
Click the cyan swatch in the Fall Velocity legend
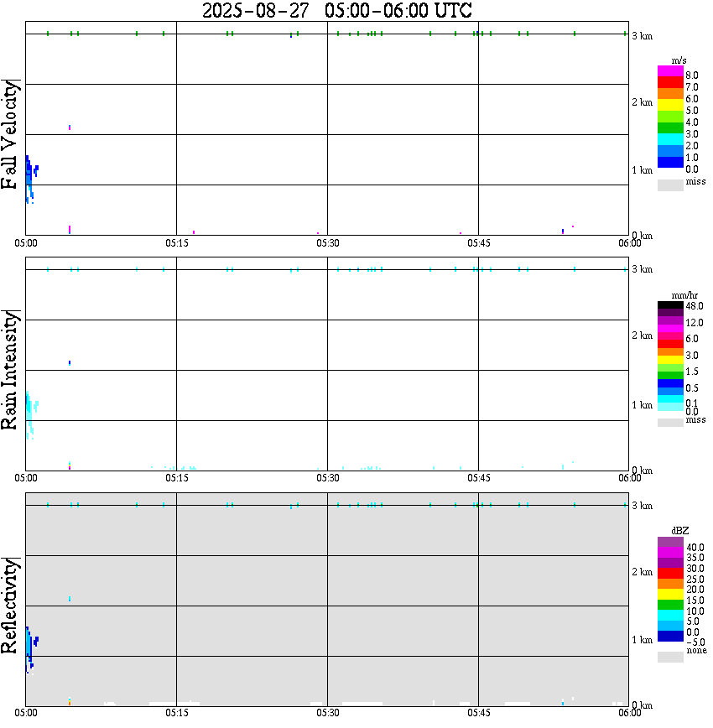[x=670, y=139]
